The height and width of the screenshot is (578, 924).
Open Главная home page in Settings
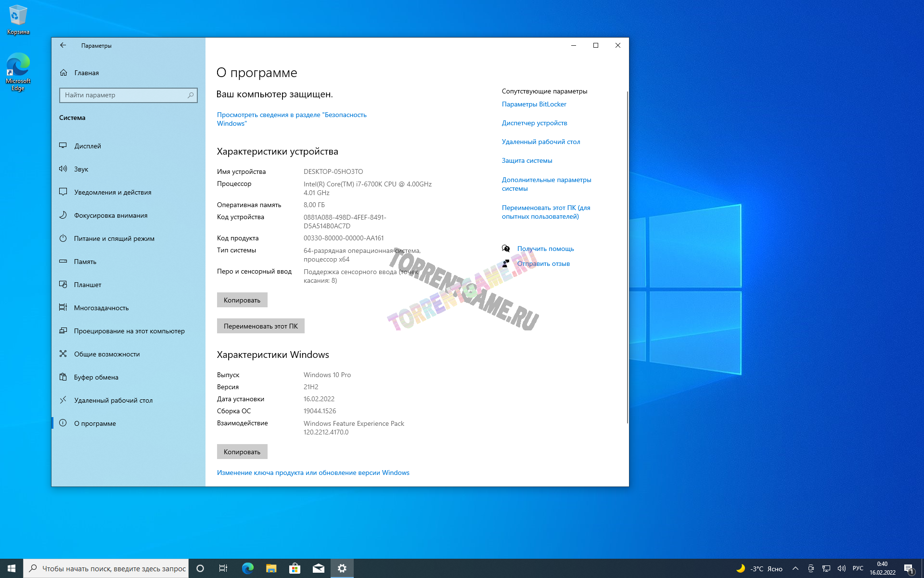tap(86, 73)
